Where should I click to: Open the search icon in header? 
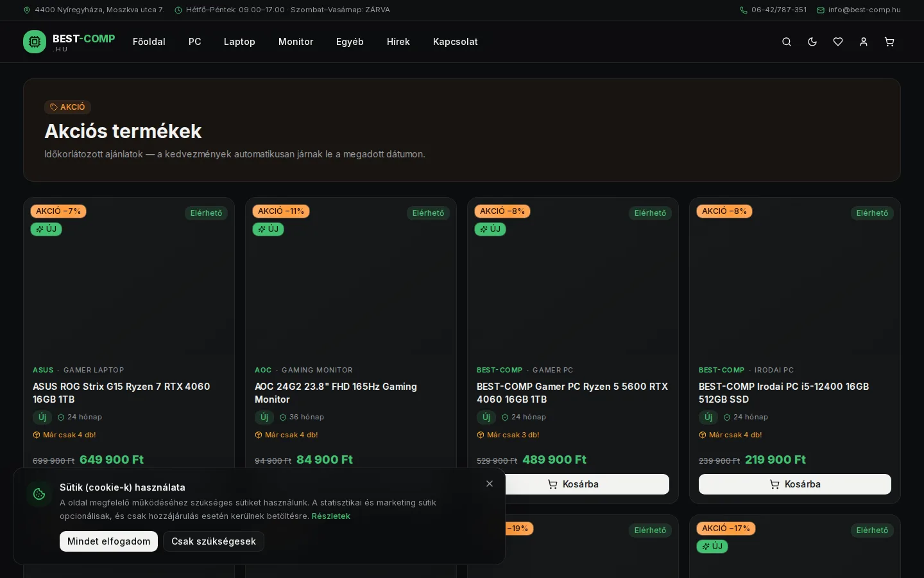point(787,42)
